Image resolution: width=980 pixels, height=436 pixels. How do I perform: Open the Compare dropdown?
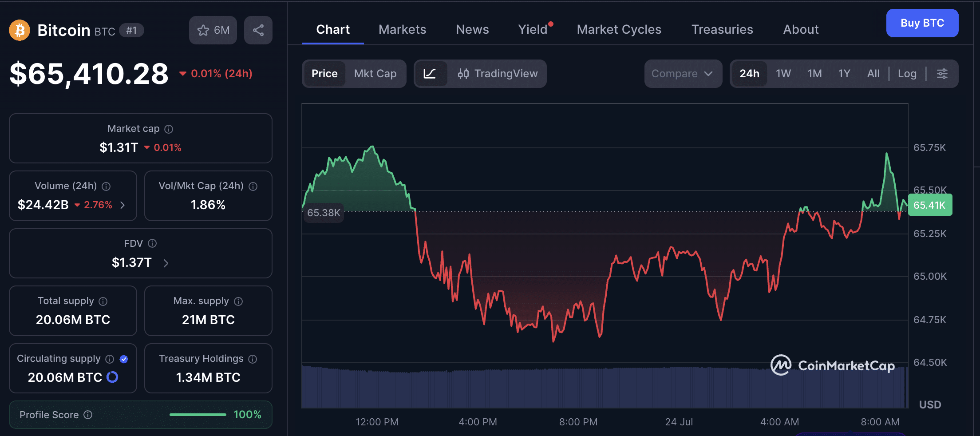[683, 74]
